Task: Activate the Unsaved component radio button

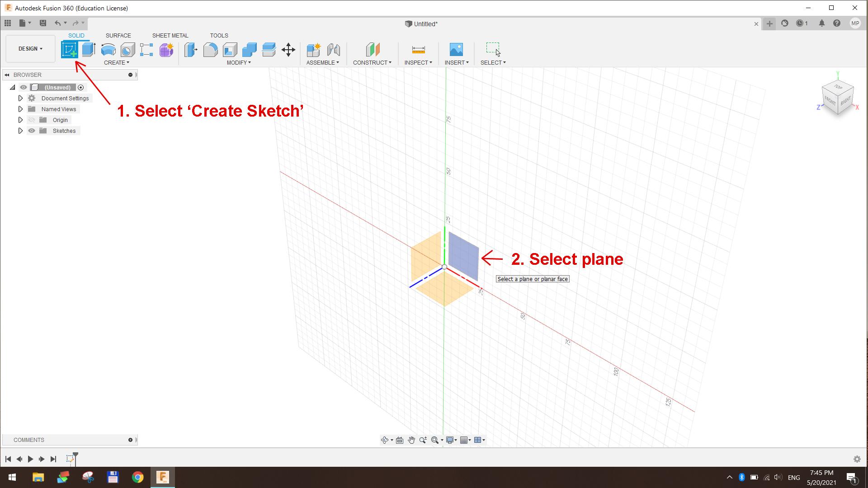Action: (81, 87)
